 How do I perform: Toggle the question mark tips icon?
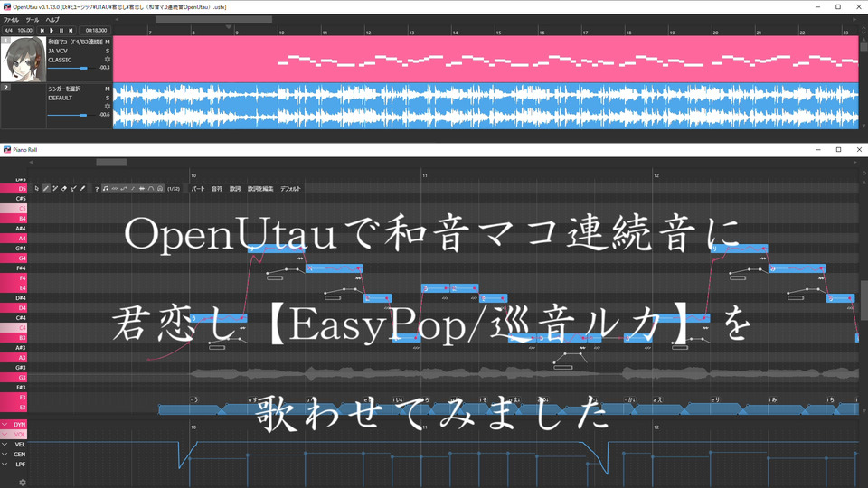[x=97, y=189]
